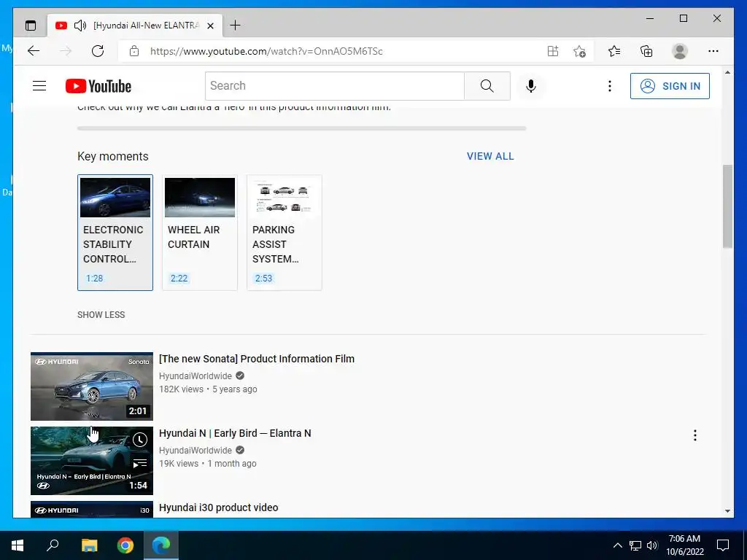747x560 pixels.
Task: Launch Chrome from taskbar
Action: (125, 545)
